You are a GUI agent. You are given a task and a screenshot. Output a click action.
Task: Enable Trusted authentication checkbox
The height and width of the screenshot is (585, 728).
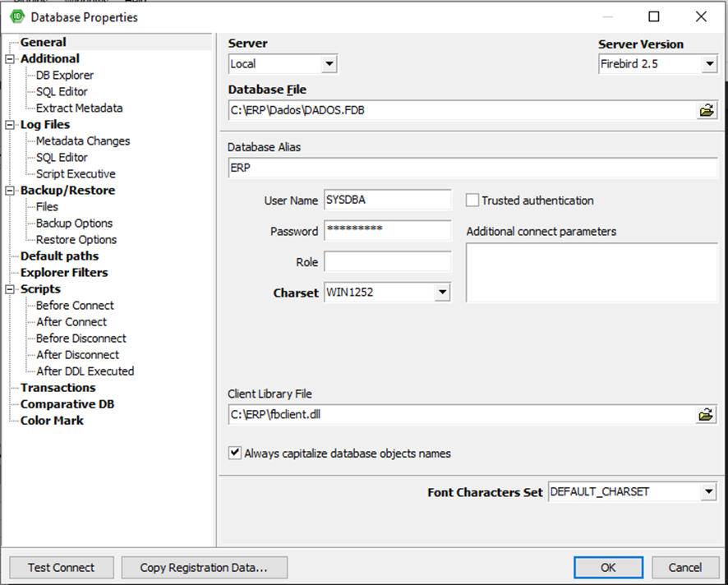click(472, 200)
